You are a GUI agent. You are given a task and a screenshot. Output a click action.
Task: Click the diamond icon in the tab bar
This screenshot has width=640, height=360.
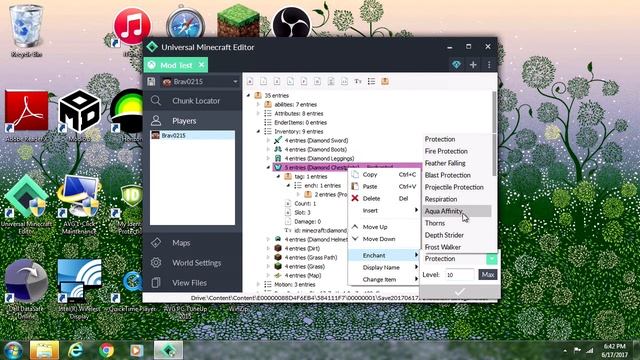tap(456, 64)
